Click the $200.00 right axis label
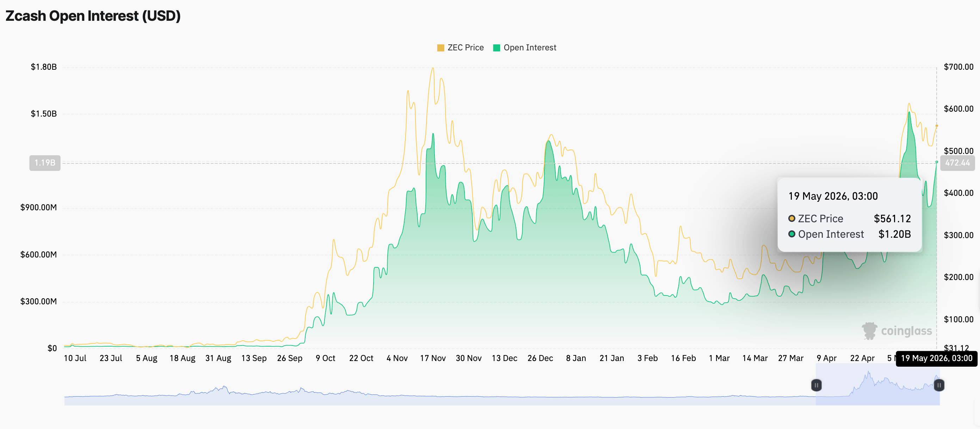Viewport: 980px width, 429px height. (x=959, y=277)
